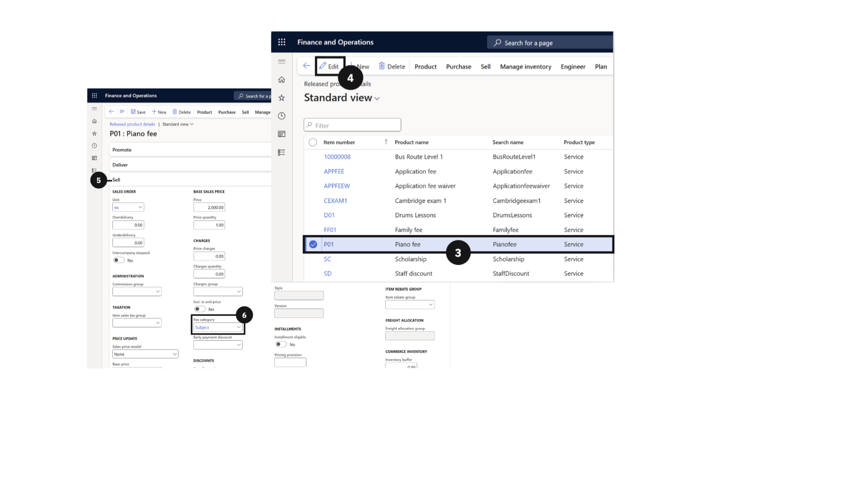Viewport: 868px width, 488px height.
Task: Open the SC item link
Action: coord(327,259)
